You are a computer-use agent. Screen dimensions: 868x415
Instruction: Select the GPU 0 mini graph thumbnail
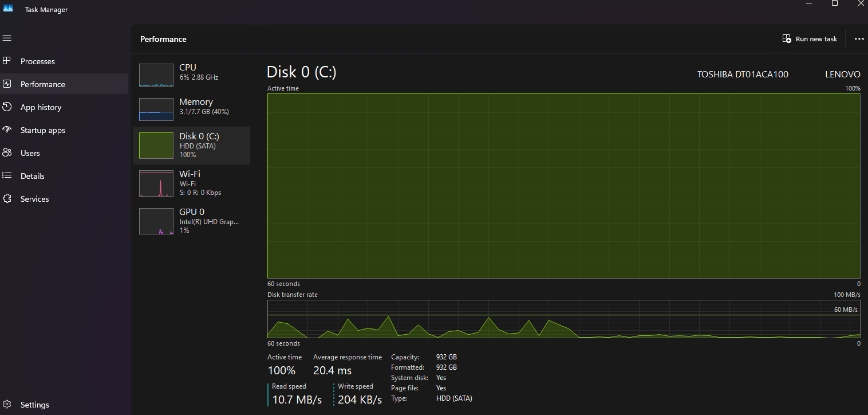[156, 221]
